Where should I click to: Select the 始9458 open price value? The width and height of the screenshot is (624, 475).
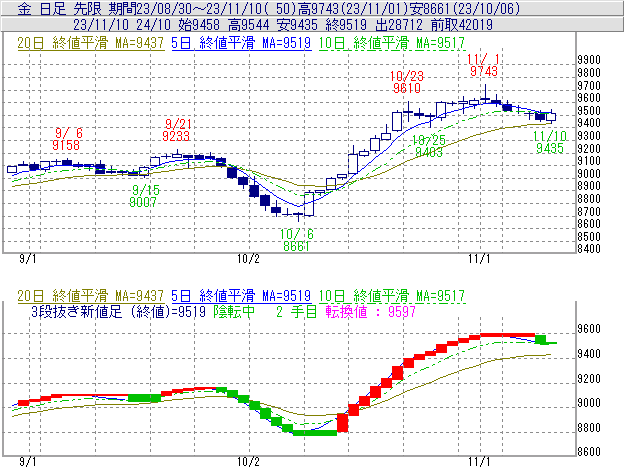point(199,25)
